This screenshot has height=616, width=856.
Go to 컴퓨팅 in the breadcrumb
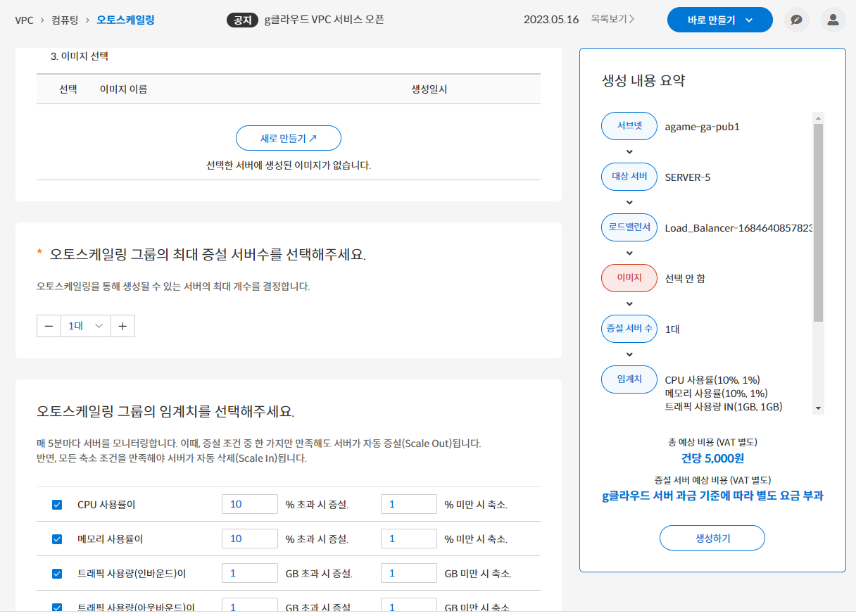click(x=65, y=20)
